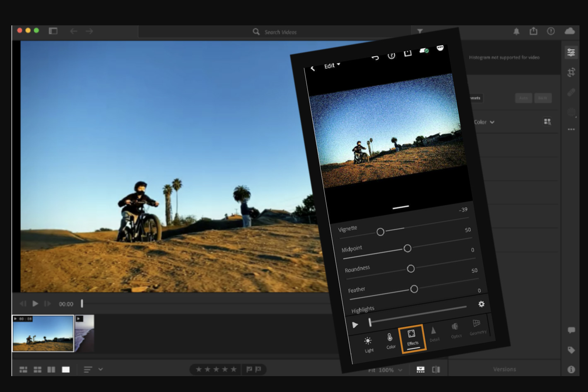Flag the video as picked

[249, 369]
